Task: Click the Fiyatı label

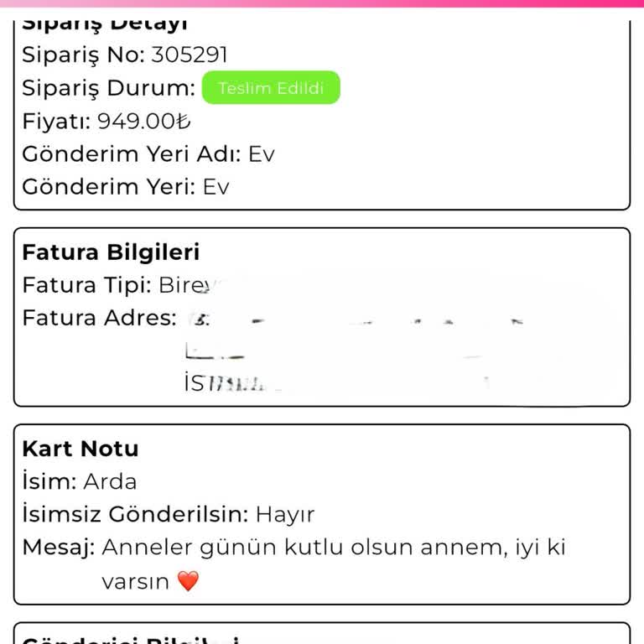Action: (56, 122)
